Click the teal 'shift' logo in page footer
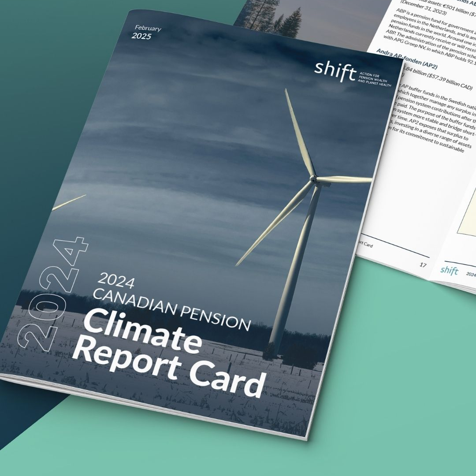The width and height of the screenshot is (476, 476). coord(449,270)
